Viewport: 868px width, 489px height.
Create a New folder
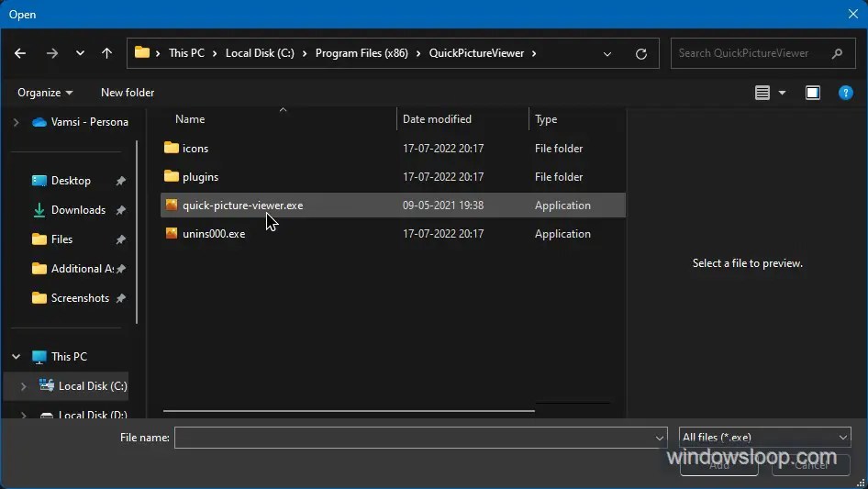tap(128, 93)
